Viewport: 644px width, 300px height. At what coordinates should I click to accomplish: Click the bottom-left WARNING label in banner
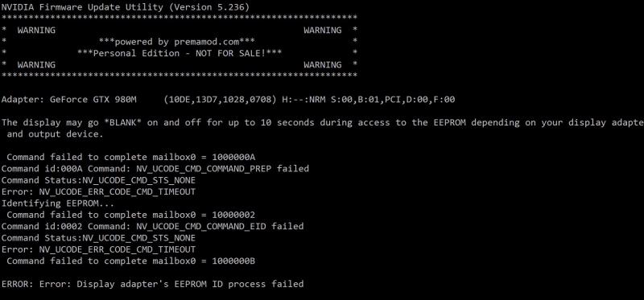pos(36,65)
